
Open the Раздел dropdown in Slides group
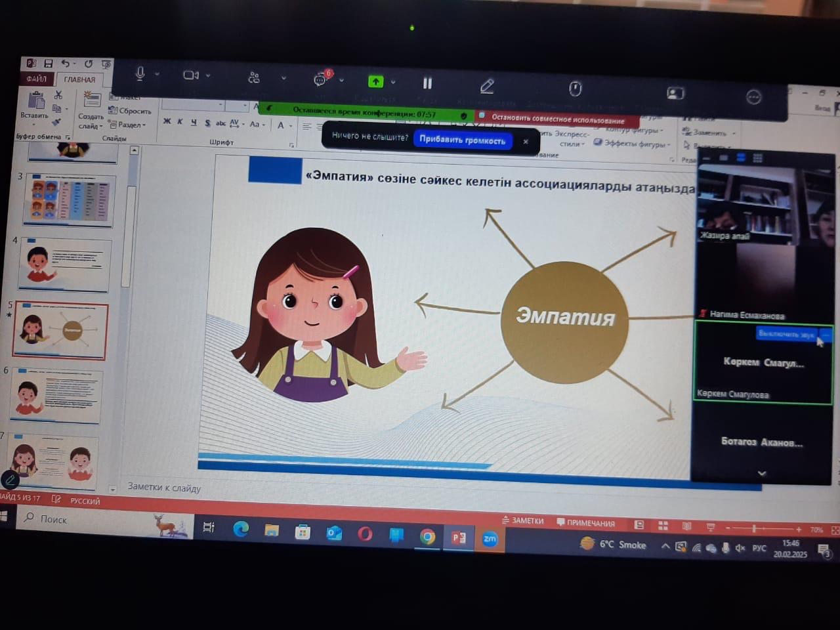(x=130, y=125)
